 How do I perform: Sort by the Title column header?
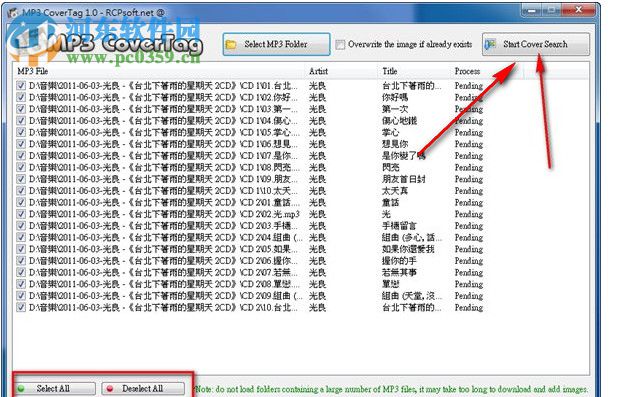pyautogui.click(x=390, y=71)
